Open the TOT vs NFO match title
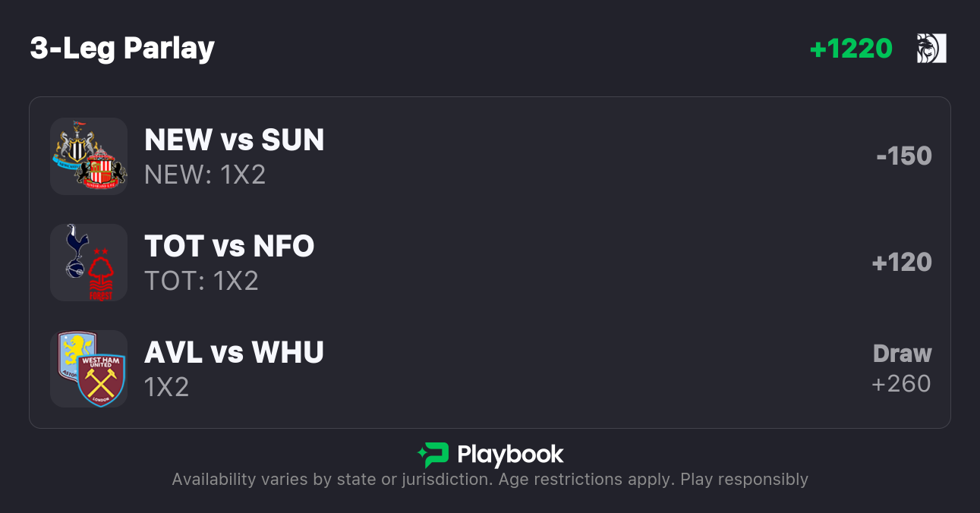 [229, 247]
